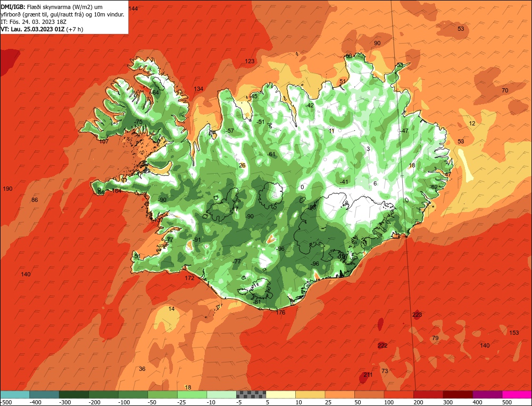This screenshot has width=532, height=406.
Task: Click the map value 60 on the northeast tip
Action: coord(349,56)
